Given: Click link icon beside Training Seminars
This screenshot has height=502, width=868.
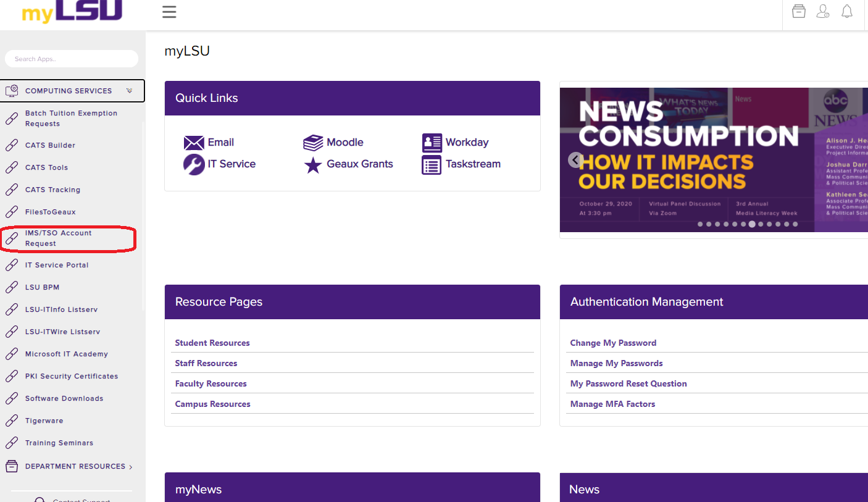Looking at the screenshot, I should point(12,443).
